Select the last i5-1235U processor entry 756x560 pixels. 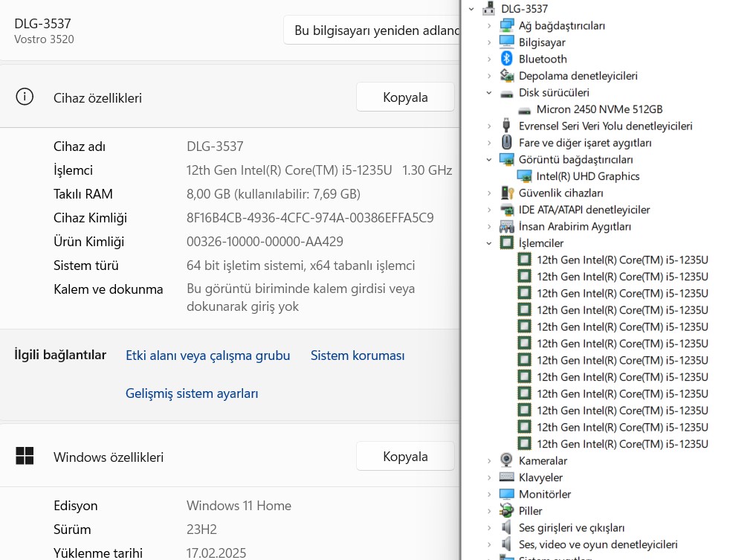tap(622, 444)
